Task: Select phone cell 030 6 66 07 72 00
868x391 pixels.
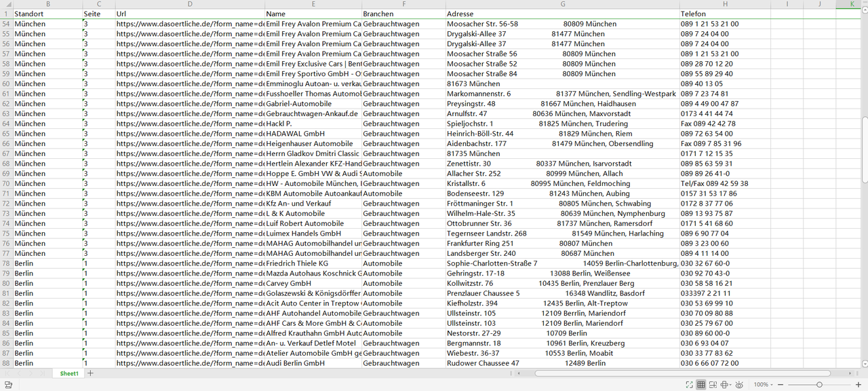Action: pos(726,363)
